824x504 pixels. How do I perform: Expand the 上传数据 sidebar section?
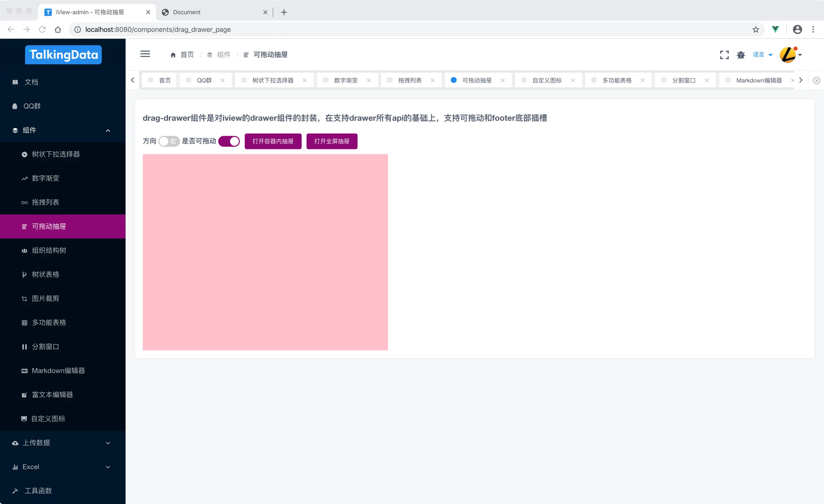click(x=108, y=442)
